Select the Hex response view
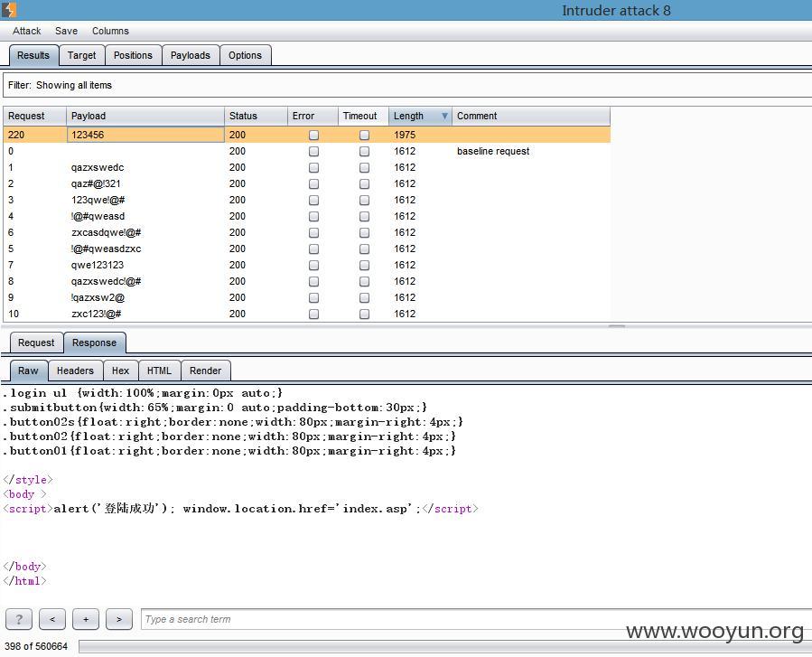812x657 pixels. point(120,371)
